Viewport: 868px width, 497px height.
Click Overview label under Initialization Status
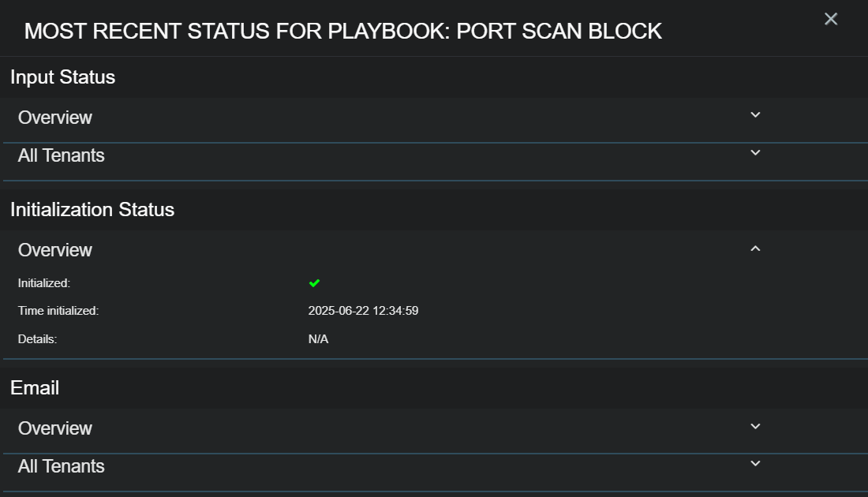[55, 250]
